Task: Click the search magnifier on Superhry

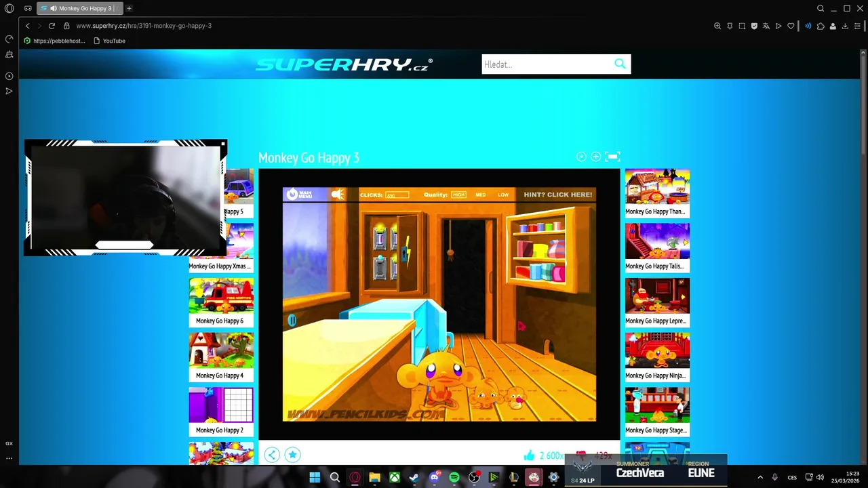Action: coord(620,64)
